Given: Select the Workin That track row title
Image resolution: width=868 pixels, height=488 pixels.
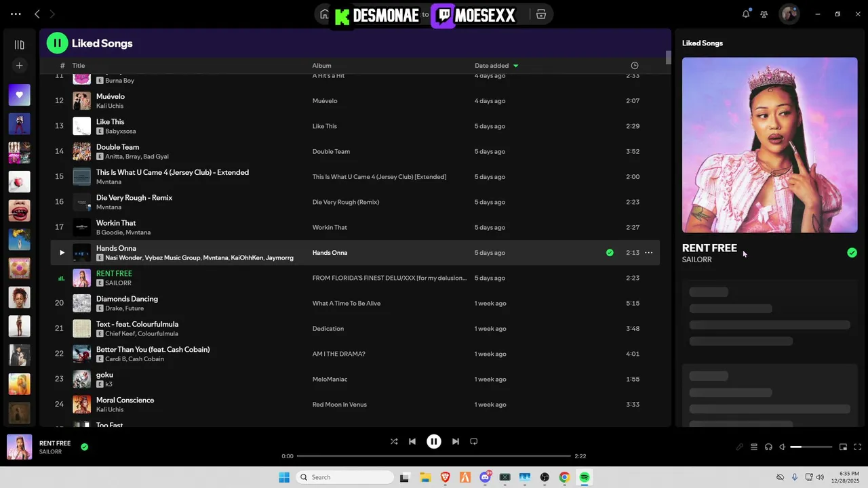Looking at the screenshot, I should tap(116, 223).
